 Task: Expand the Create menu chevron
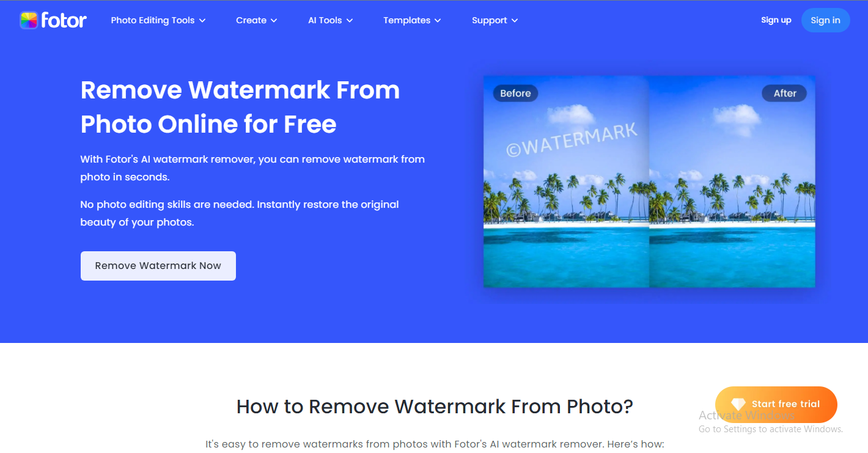click(274, 21)
